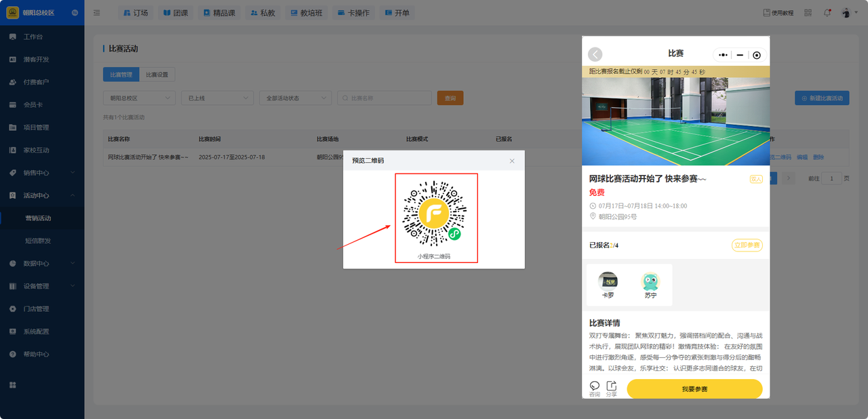
Task: Open the 已上线 status dropdown
Action: click(217, 98)
